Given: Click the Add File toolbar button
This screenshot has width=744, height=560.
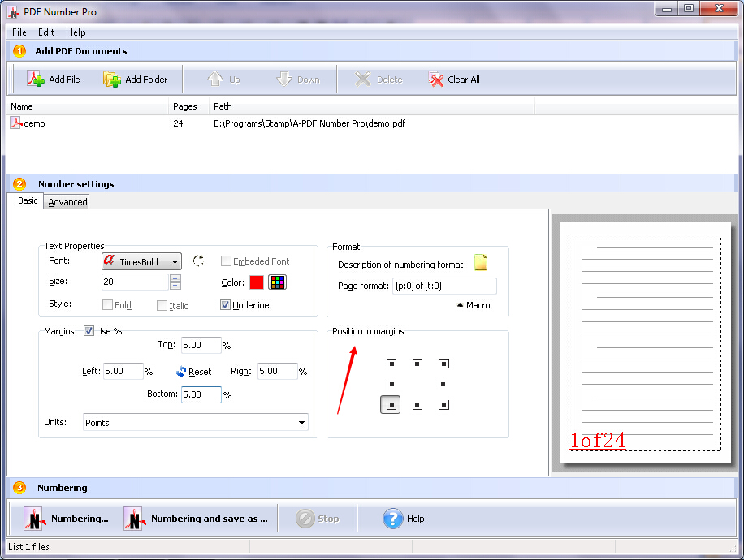Looking at the screenshot, I should [x=54, y=80].
